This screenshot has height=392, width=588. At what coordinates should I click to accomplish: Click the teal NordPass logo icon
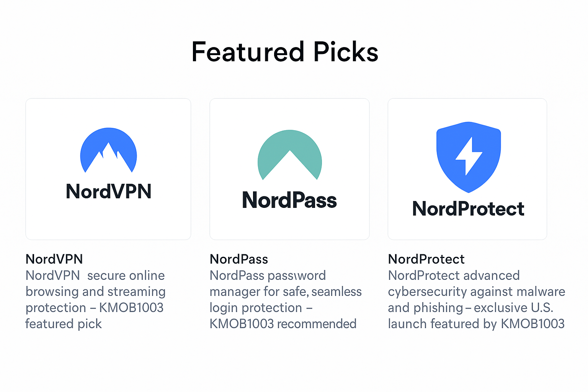coord(290,155)
